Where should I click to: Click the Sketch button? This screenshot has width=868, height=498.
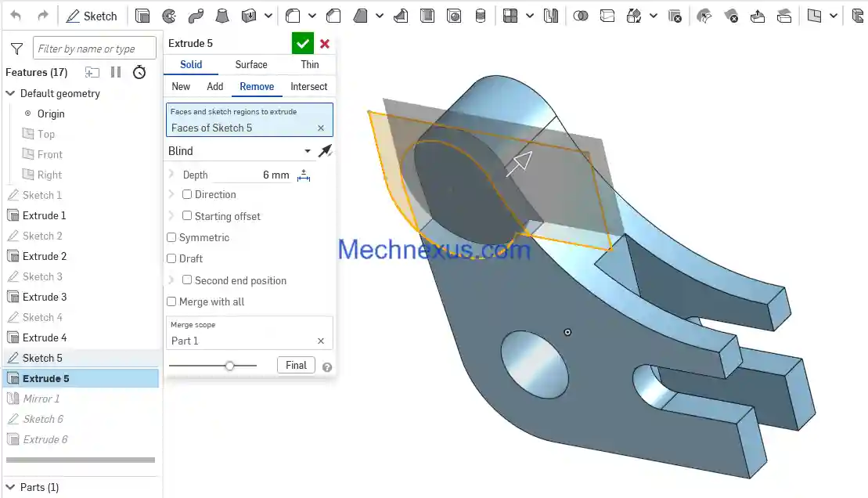pos(92,16)
